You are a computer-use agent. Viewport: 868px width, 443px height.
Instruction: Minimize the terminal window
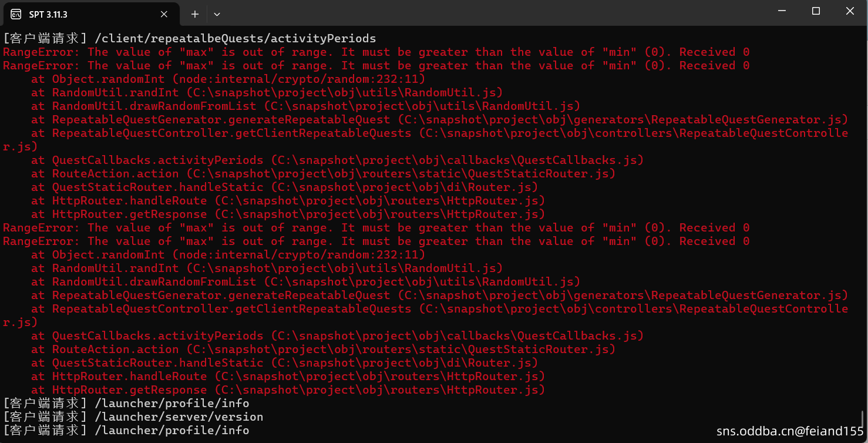tap(782, 11)
